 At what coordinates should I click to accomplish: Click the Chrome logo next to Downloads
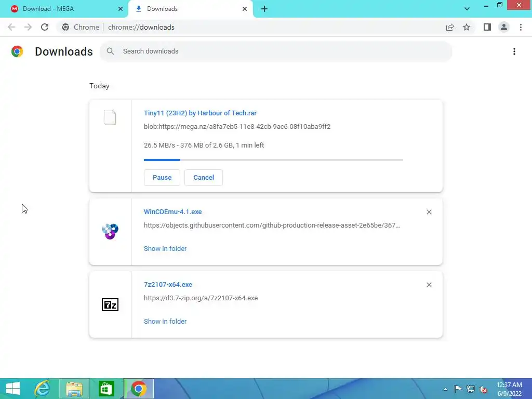coord(17,51)
